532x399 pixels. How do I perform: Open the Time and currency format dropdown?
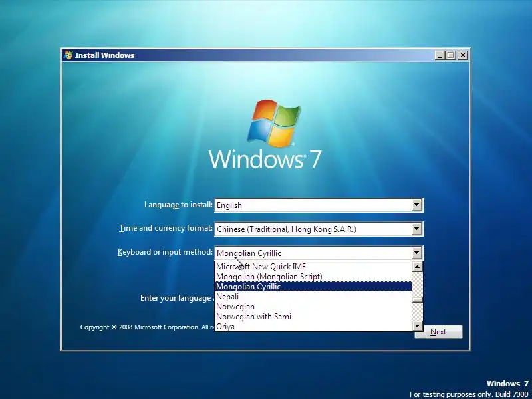417,229
